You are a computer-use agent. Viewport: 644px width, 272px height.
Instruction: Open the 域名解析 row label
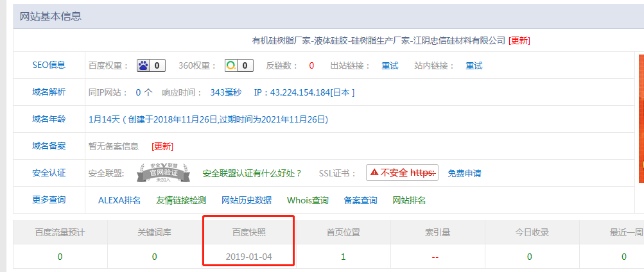pyautogui.click(x=49, y=92)
